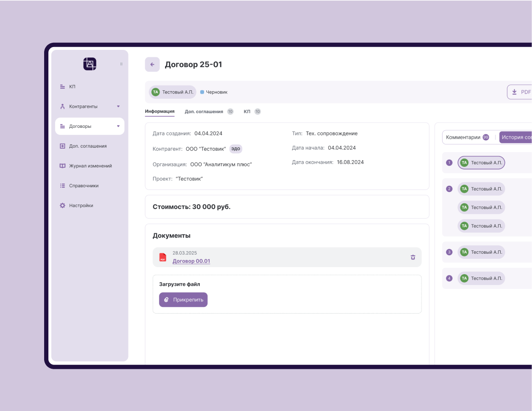This screenshot has width=532, height=411.
Task: Open Доп. соглашения in the sidebar
Action: click(90, 146)
